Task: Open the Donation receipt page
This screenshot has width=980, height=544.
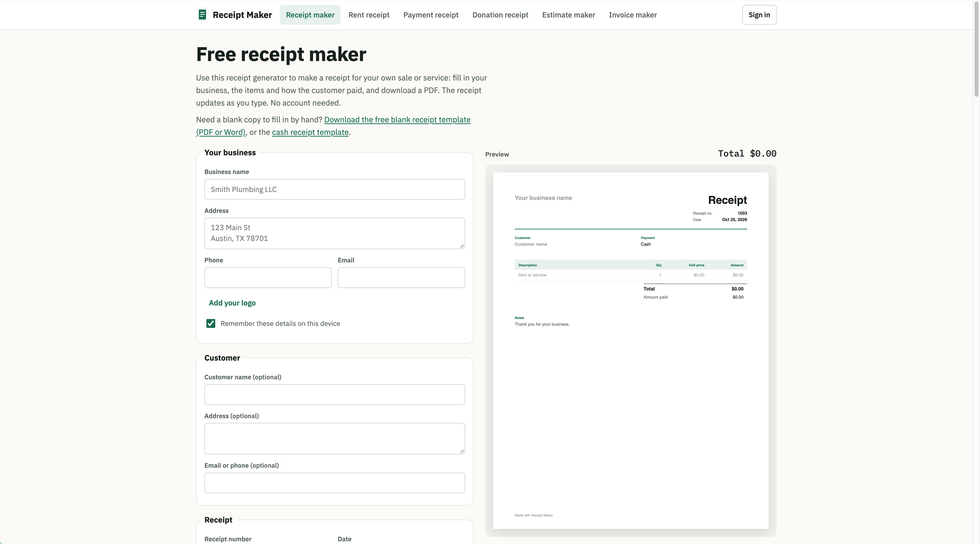Action: click(500, 15)
